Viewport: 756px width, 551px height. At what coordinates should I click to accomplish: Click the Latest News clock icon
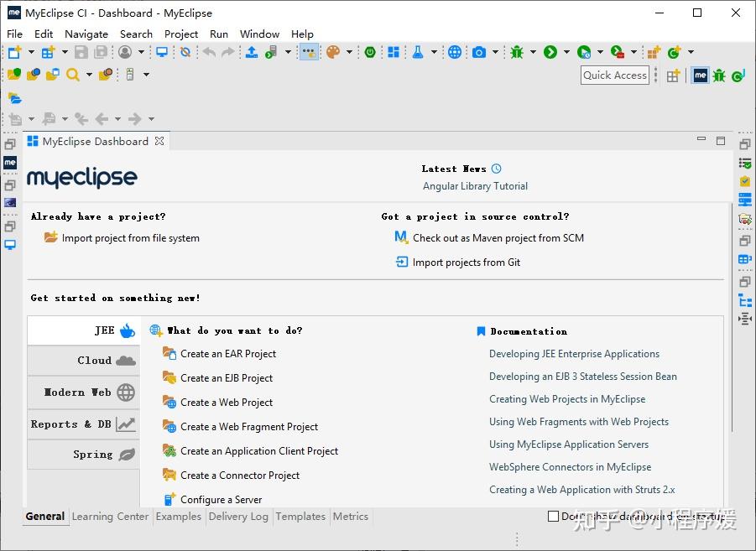coord(496,169)
